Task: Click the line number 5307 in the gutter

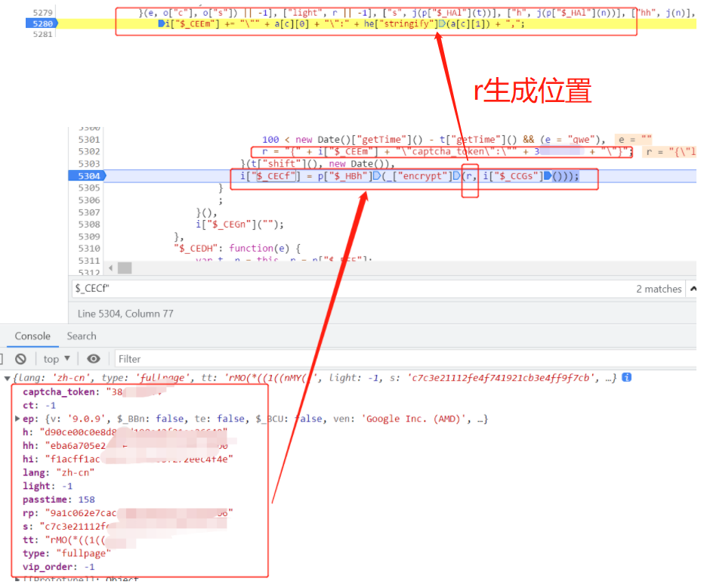Action: click(x=89, y=212)
